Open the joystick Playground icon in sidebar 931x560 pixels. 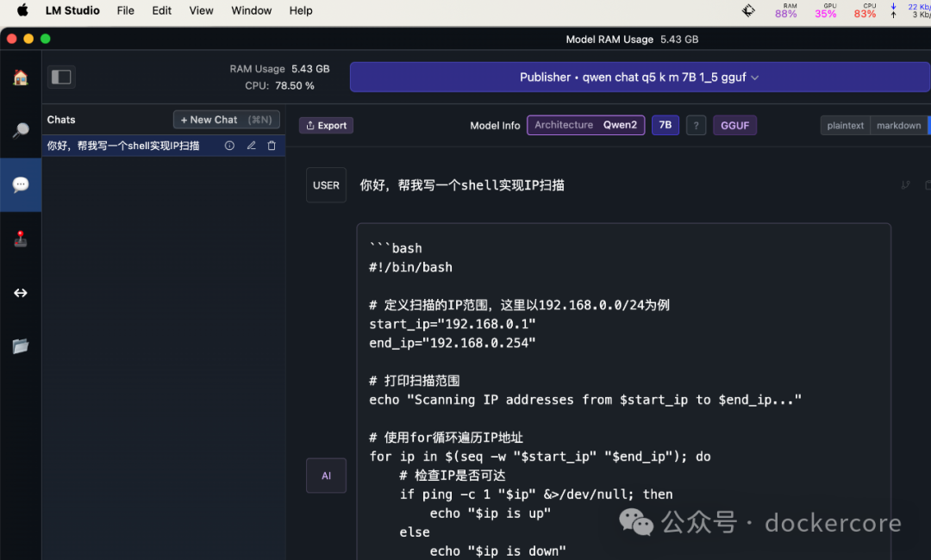[x=20, y=239]
